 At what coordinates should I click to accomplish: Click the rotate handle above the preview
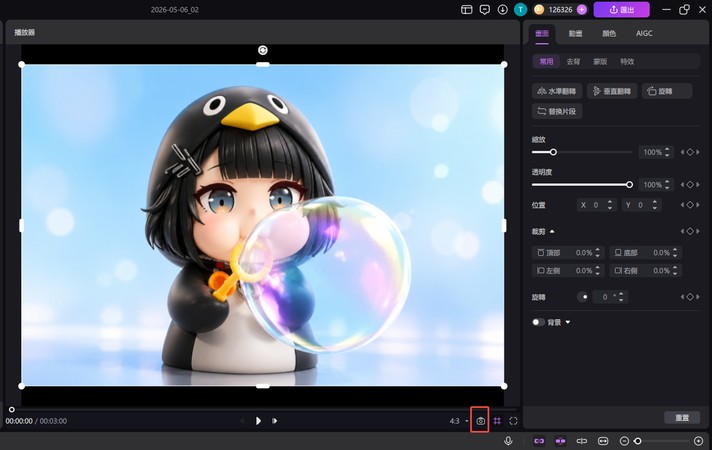tap(262, 50)
